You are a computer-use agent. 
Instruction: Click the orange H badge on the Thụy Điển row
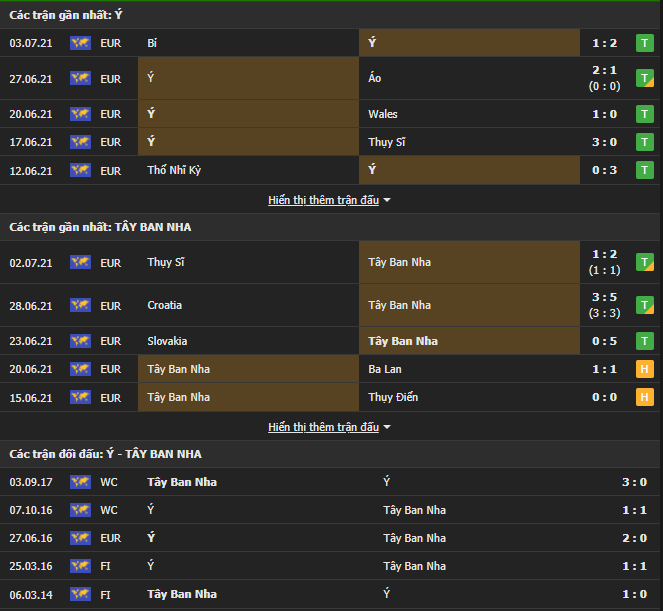[645, 397]
